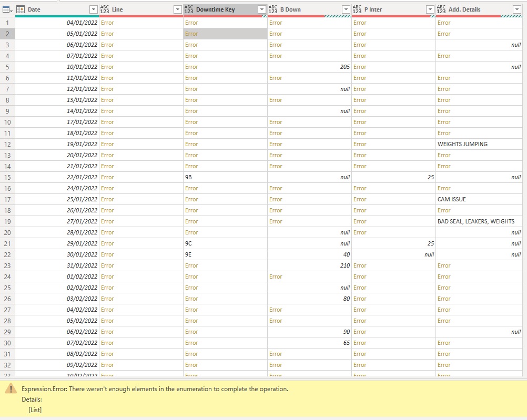The image size is (527, 420).
Task: Select the B Down column header
Action: click(309, 9)
